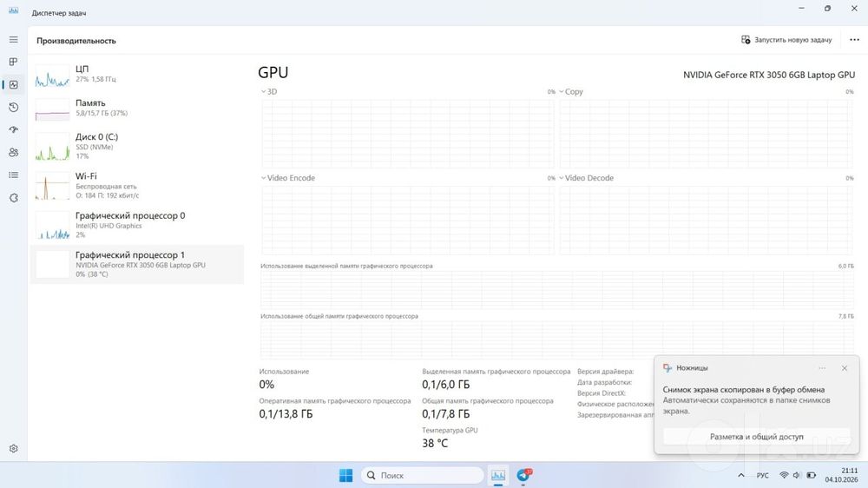868x488 pixels.
Task: Open Startup apps page icon
Action: [13, 129]
